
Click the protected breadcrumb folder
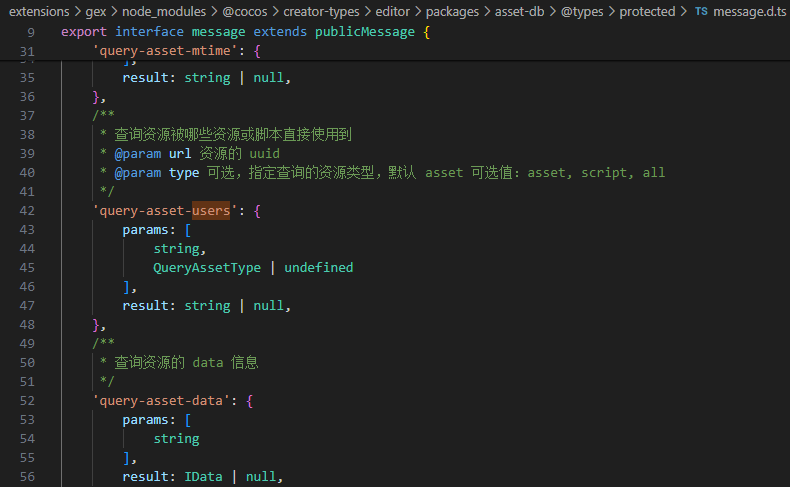(x=647, y=12)
